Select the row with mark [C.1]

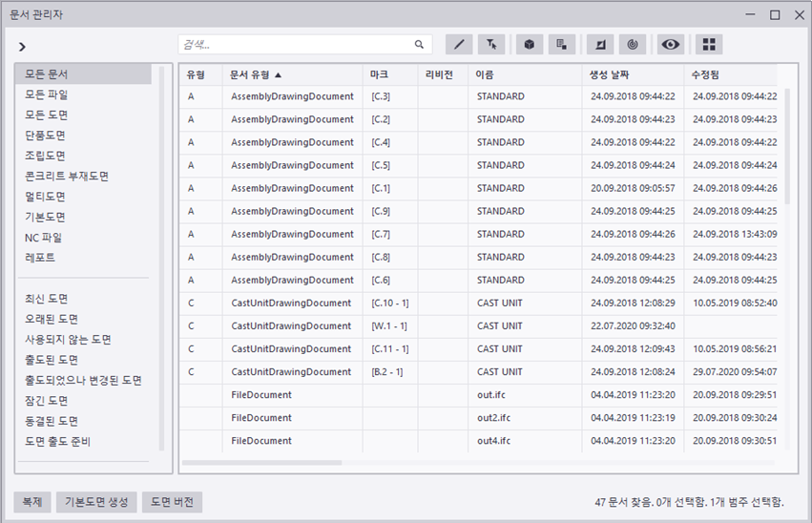pyautogui.click(x=478, y=188)
